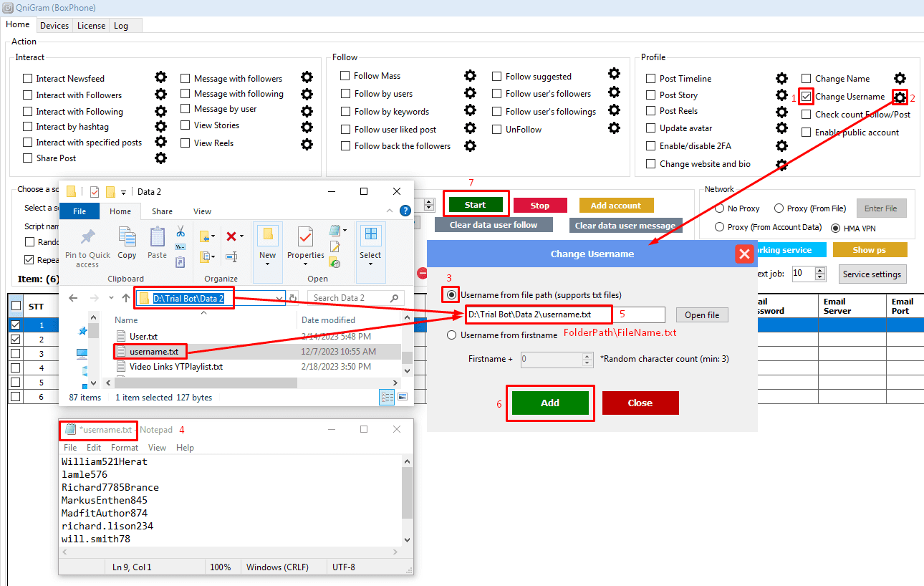Open settings gear for Interact Newsfeed
The width and height of the screenshot is (924, 586).
(160, 78)
